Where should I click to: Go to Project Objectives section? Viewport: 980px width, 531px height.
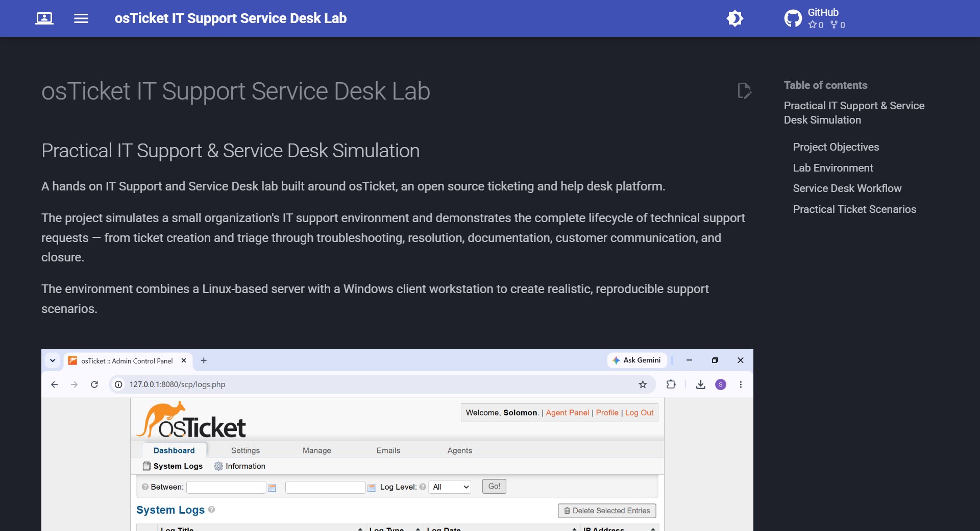pyautogui.click(x=836, y=147)
